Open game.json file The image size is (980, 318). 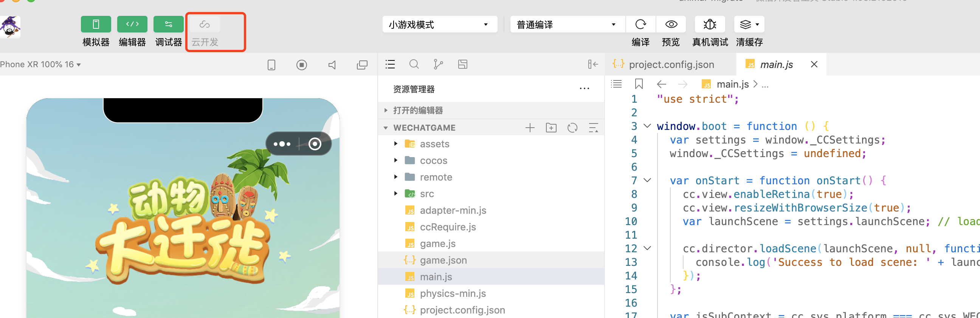click(x=491, y=260)
